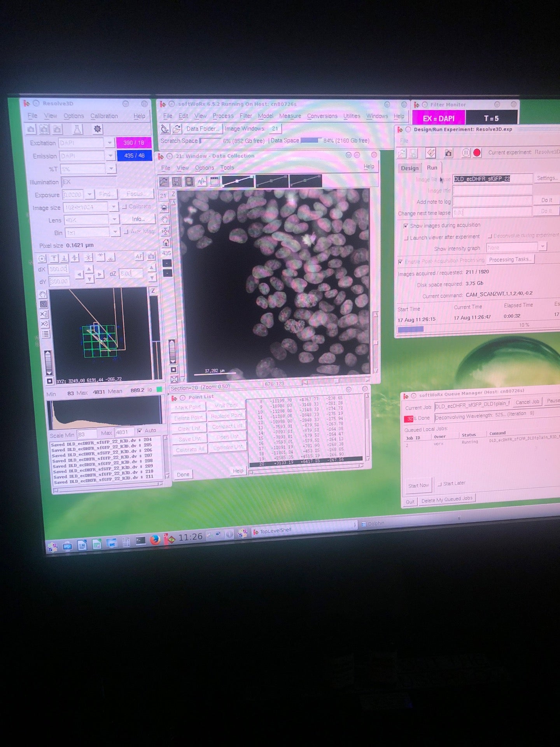Open the Process menu in softWoRx

(223, 116)
